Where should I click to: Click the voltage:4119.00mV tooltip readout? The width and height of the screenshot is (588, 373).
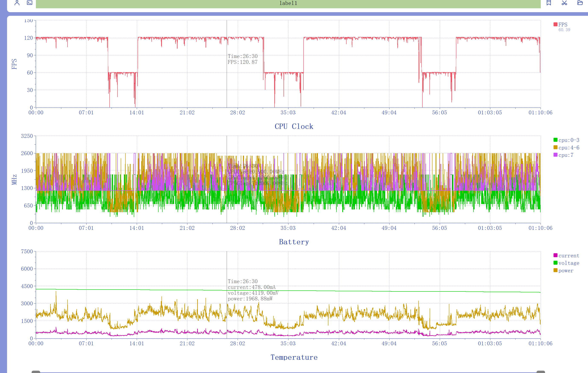(253, 293)
